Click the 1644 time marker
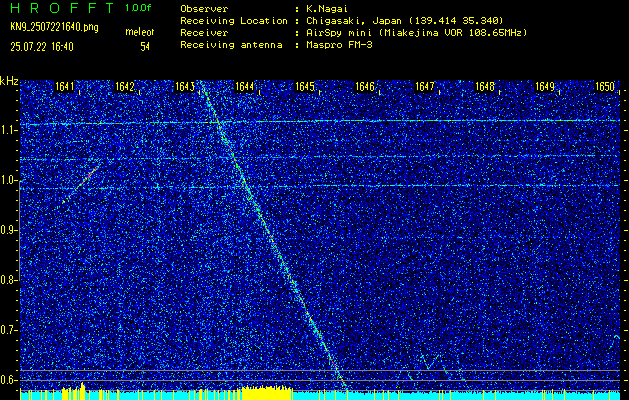 click(x=245, y=87)
